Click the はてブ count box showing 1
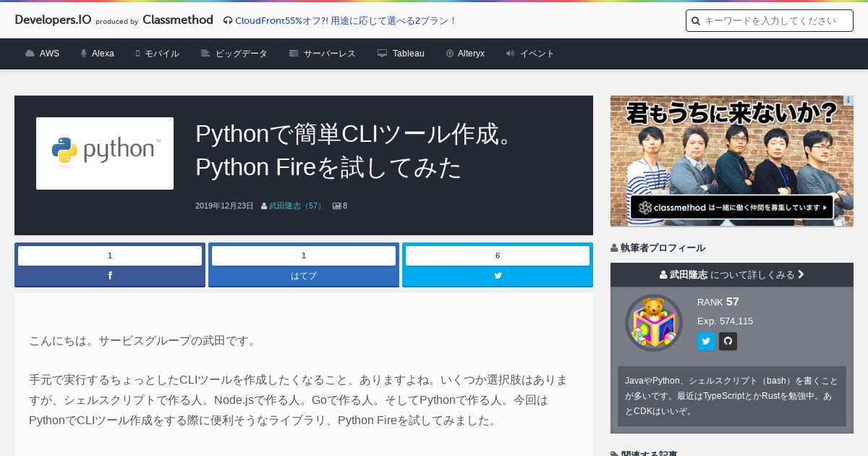Screen dimensions: 868x456 (304, 256)
